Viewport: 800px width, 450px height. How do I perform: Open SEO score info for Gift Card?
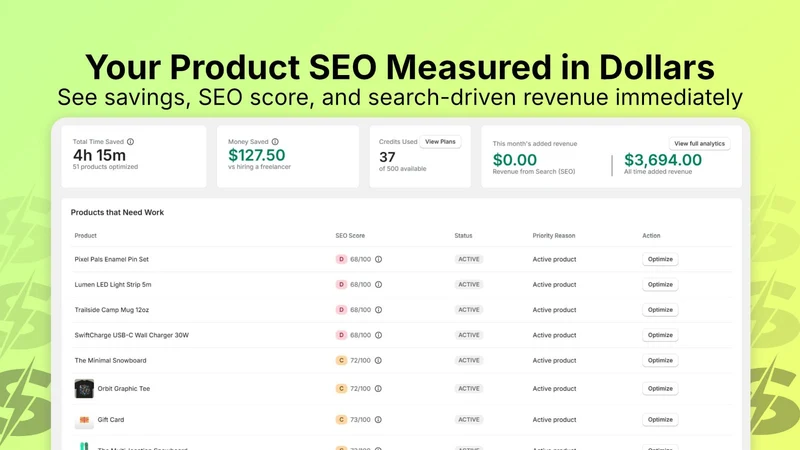379,419
